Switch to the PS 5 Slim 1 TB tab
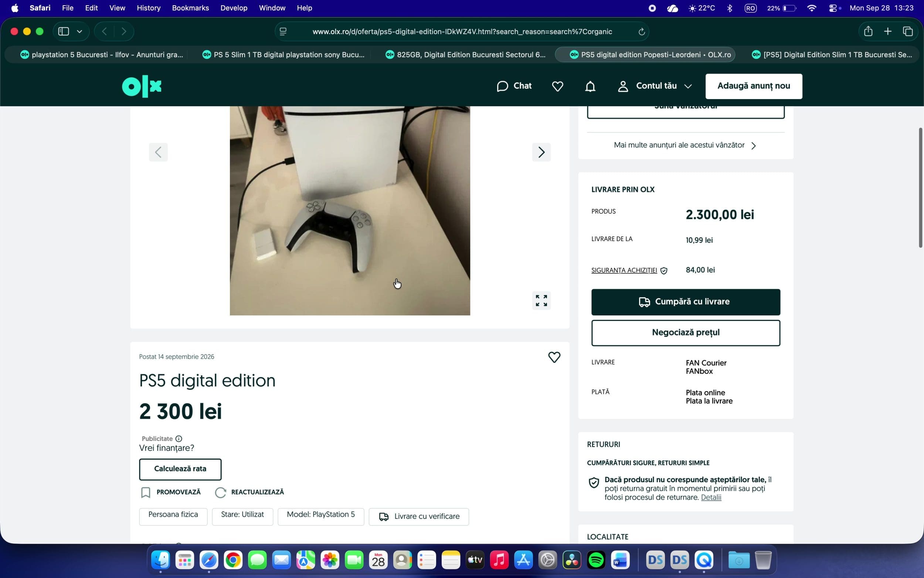Screen dimensions: 924x578 tap(283, 55)
